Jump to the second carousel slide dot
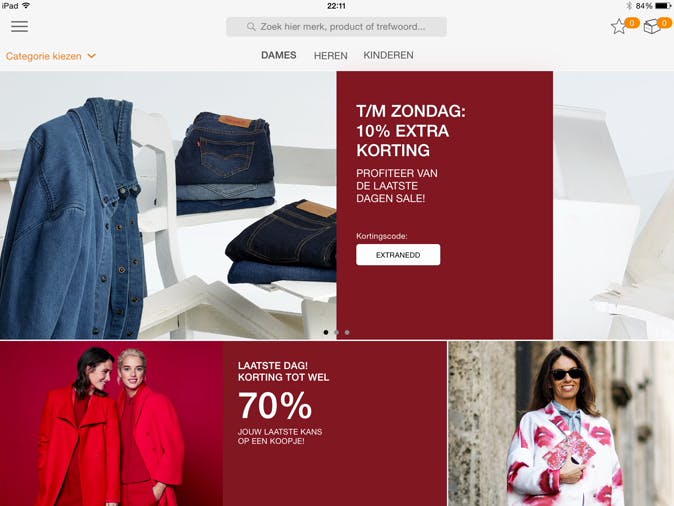The image size is (674, 506). (x=337, y=332)
